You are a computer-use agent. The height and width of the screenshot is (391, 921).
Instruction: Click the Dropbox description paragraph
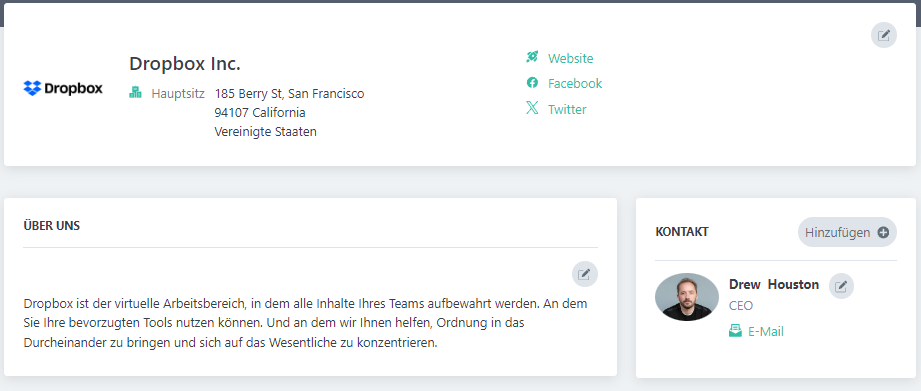coord(305,323)
